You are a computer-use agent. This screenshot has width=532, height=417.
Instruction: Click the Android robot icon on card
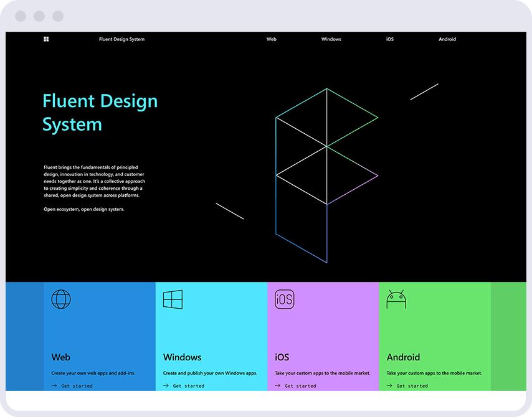pyautogui.click(x=396, y=299)
